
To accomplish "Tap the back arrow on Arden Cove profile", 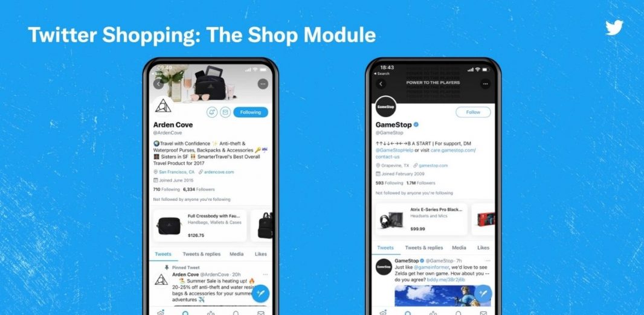I will 158,84.
